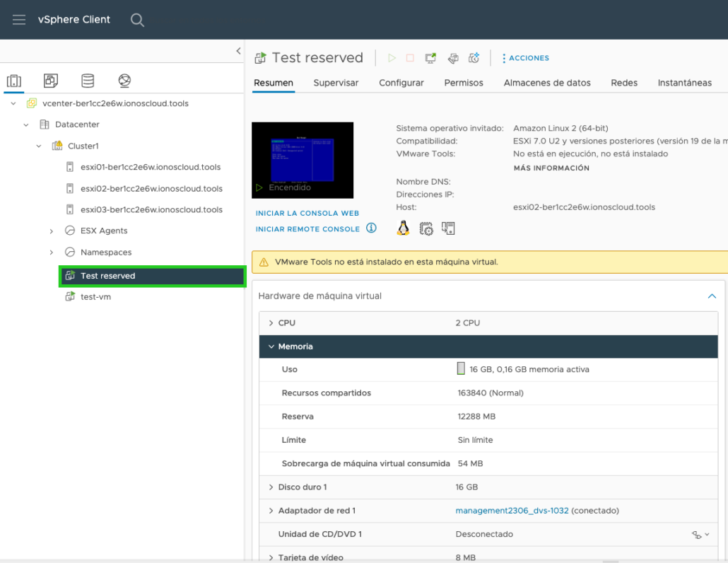This screenshot has height=563, width=728.
Task: Open the Almacenes de datos tab
Action: click(x=547, y=83)
